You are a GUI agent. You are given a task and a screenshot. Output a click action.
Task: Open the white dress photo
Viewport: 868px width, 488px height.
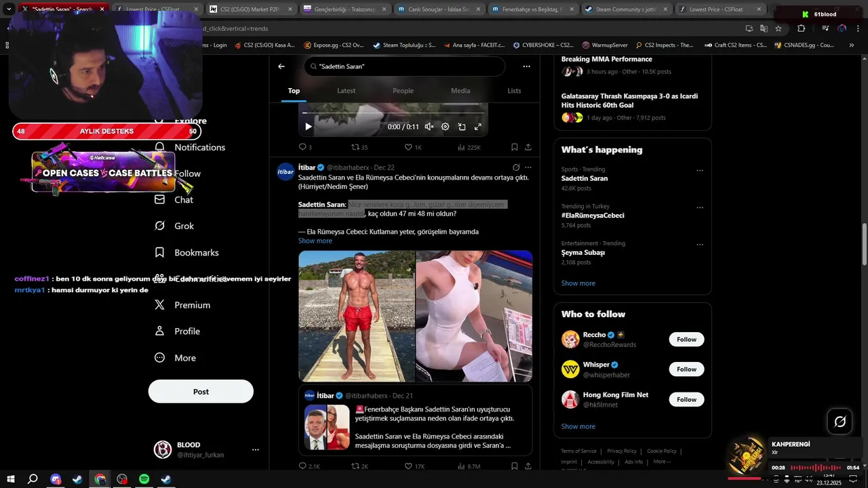pos(474,316)
